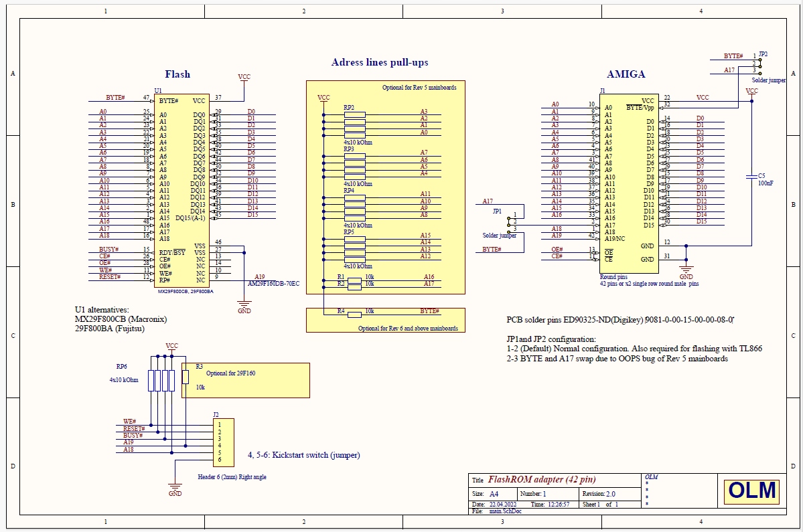The image size is (803, 532).
Task: Select the R1 resistor designator
Action: (341, 277)
